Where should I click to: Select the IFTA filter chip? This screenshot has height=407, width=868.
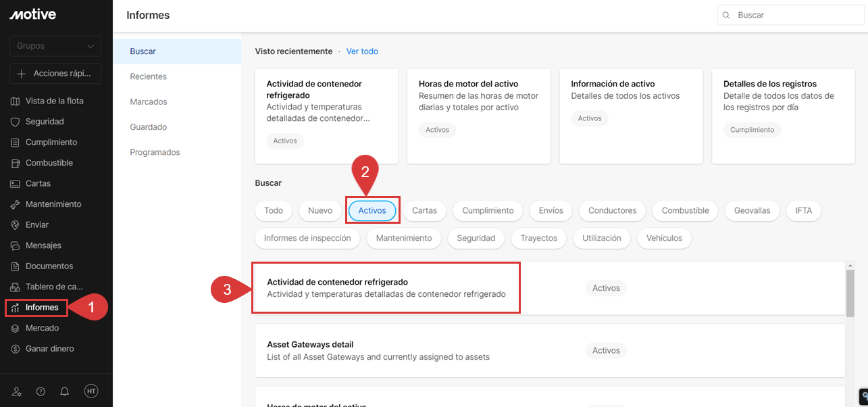click(x=804, y=211)
